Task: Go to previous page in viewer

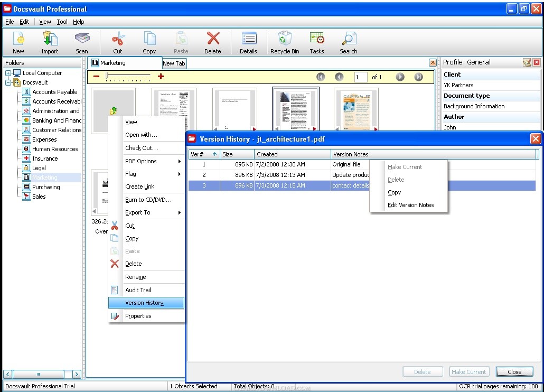Action: coord(339,77)
